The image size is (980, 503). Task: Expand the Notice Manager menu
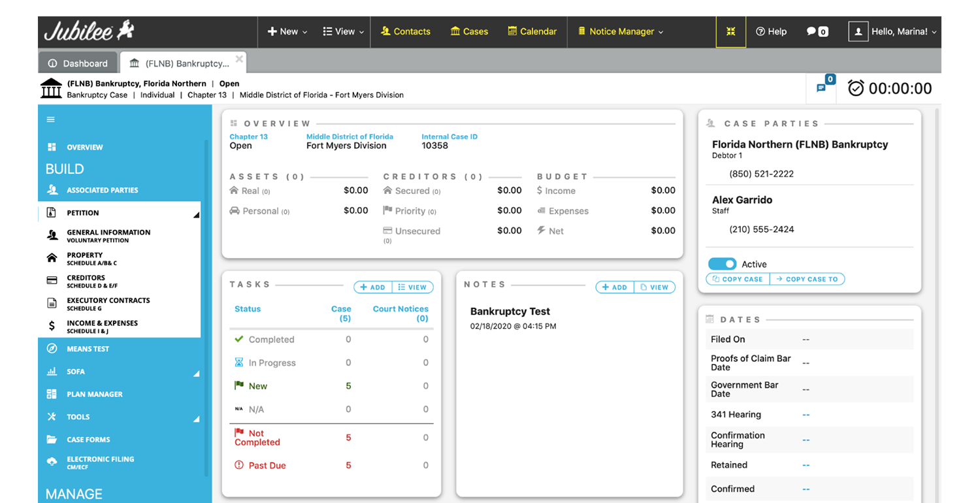point(621,31)
